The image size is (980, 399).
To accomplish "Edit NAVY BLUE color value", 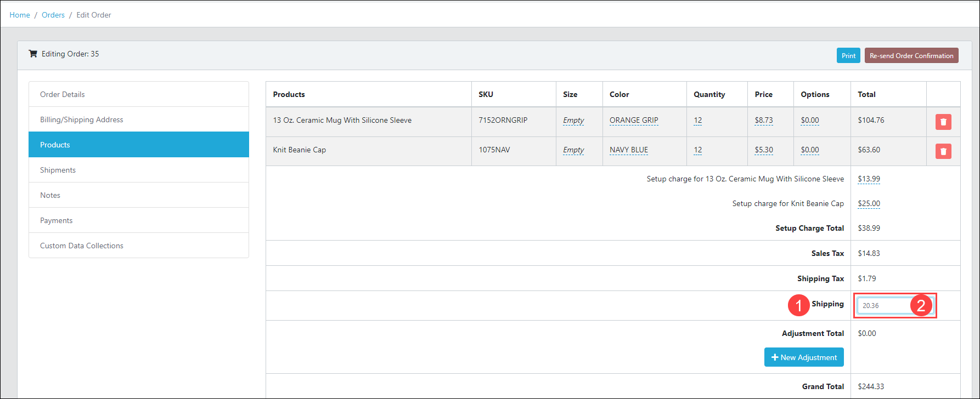I will click(629, 150).
